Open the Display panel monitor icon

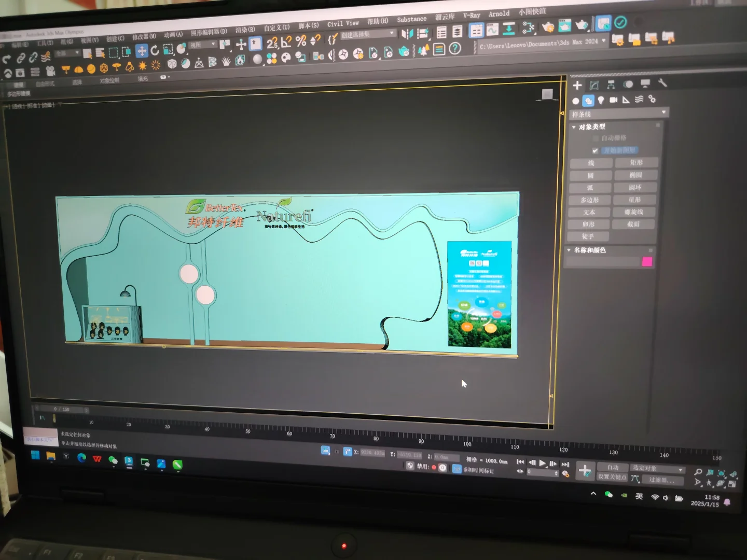(645, 83)
